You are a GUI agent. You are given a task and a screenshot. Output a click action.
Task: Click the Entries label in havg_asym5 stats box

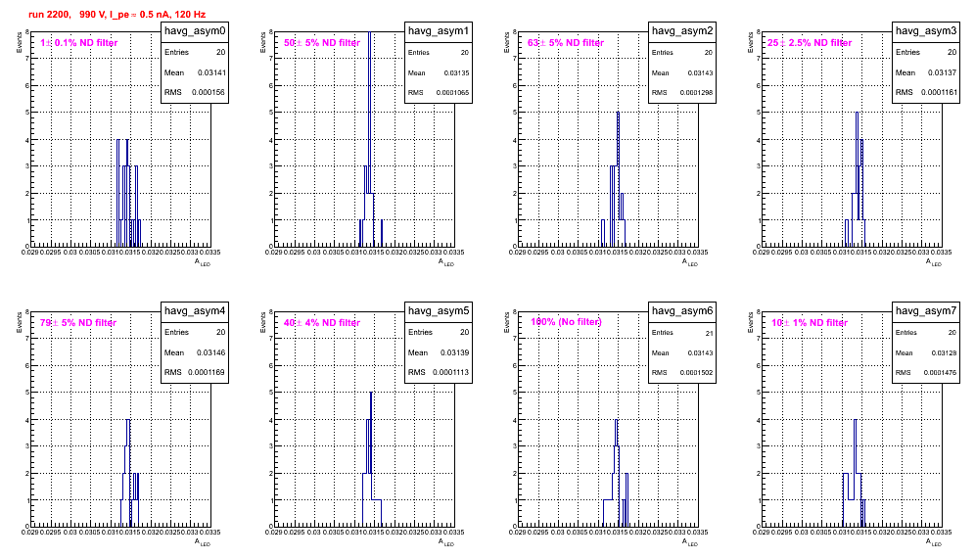(x=420, y=332)
